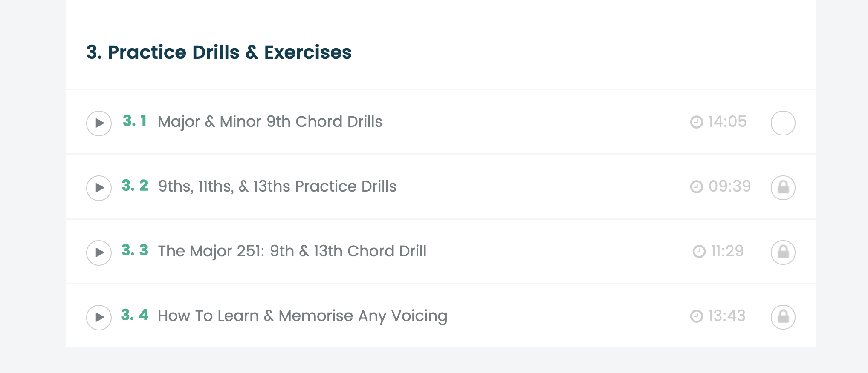Click the green 3.4 lesson number
868x373 pixels.
point(135,315)
